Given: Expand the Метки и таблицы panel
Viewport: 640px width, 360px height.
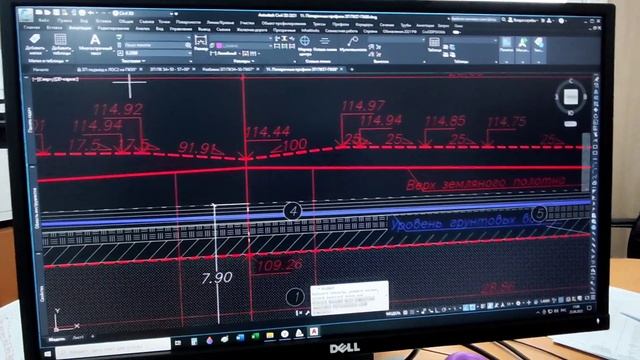Looking at the screenshot, I should [x=48, y=61].
